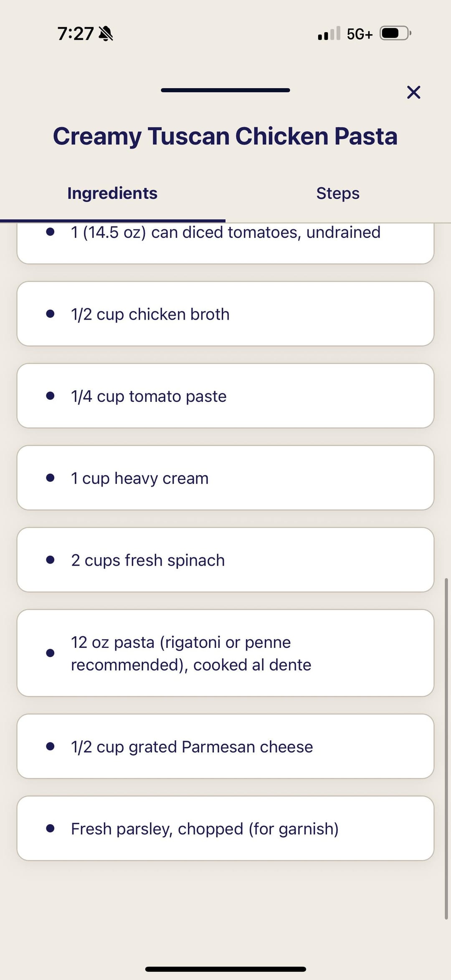This screenshot has height=980, width=451.
Task: Switch to the Steps tab
Action: [x=338, y=193]
